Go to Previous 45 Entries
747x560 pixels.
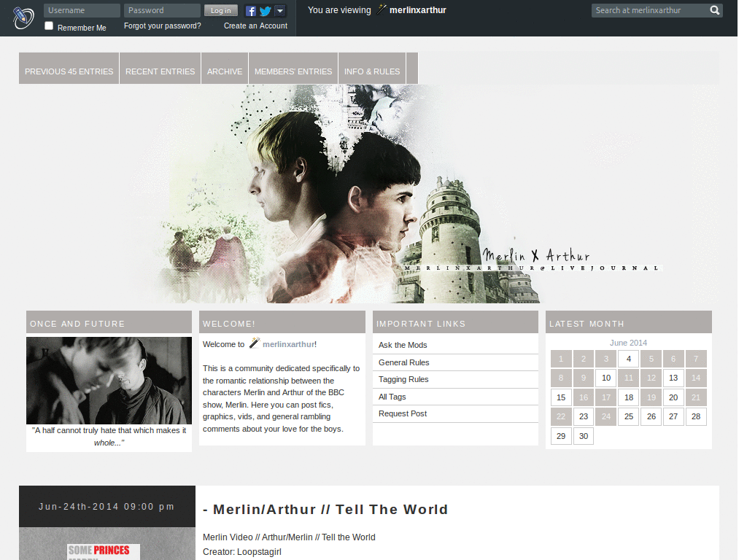pyautogui.click(x=69, y=69)
